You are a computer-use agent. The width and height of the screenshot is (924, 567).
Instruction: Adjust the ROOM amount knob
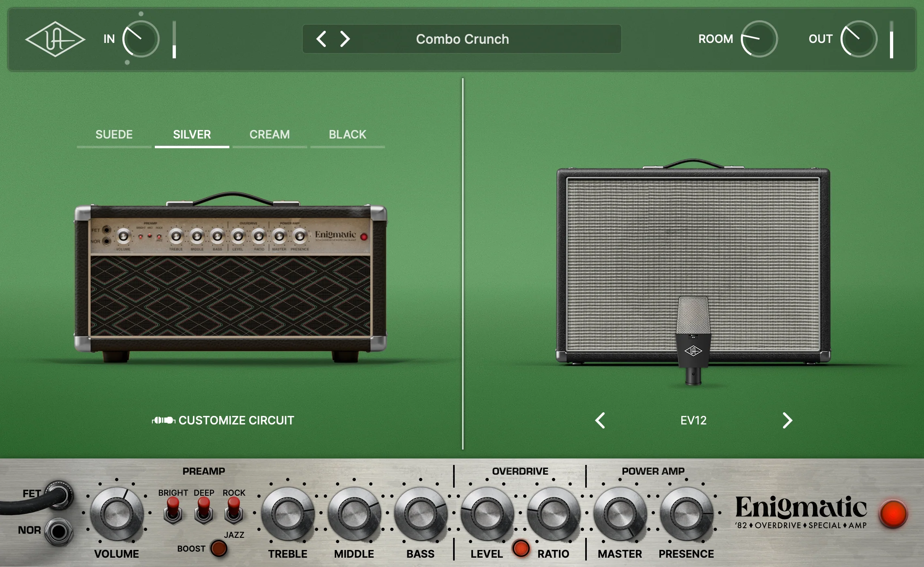pyautogui.click(x=759, y=39)
